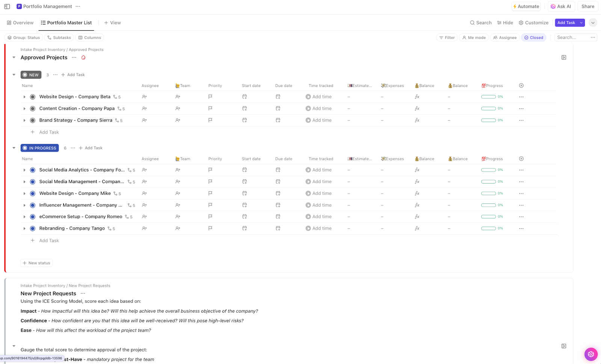The height and width of the screenshot is (364, 601).
Task: View subtasks count for Brand Strategy - Company Sierra
Action: tap(119, 120)
